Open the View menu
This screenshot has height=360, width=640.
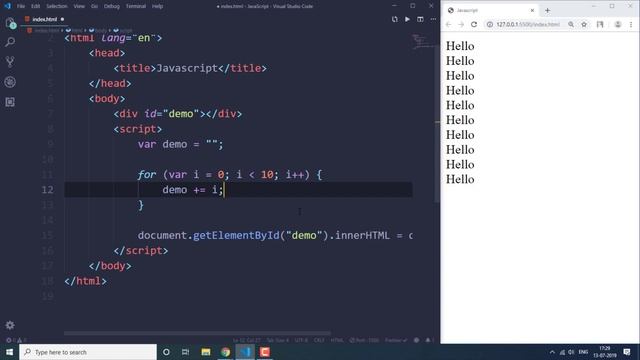click(79, 6)
